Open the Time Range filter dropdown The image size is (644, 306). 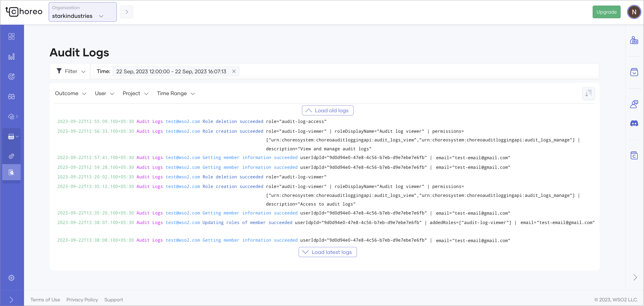click(176, 93)
